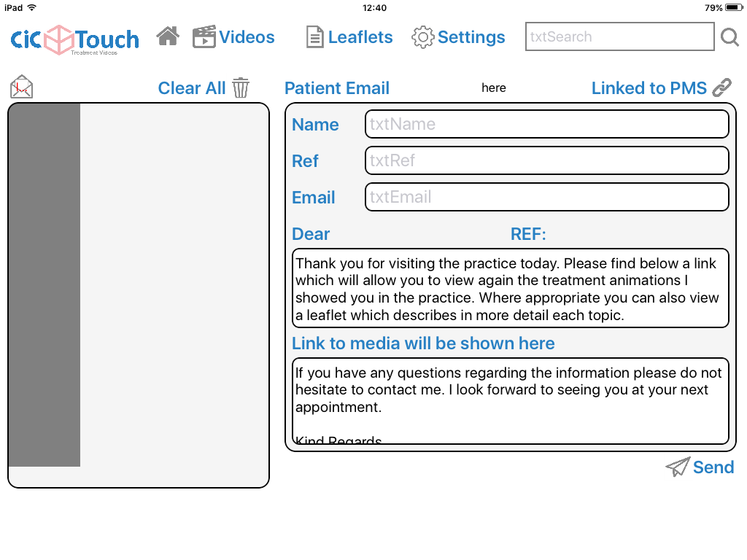Screen dimensions: 747x560
Task: Tap the gray panel in media list
Action: [44, 285]
